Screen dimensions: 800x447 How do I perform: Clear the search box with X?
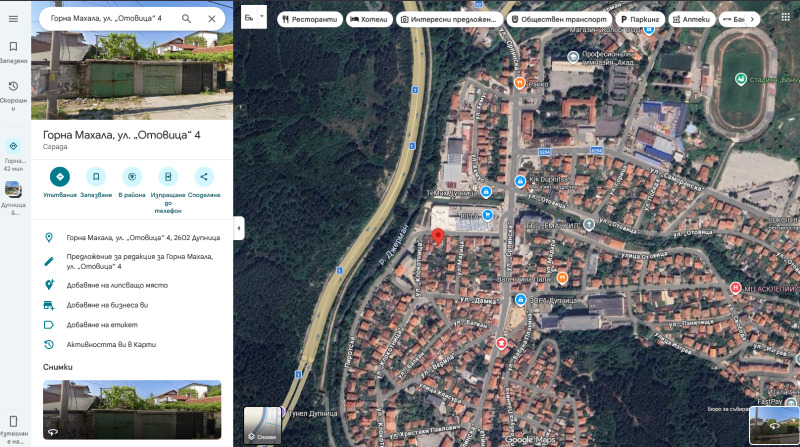(211, 18)
